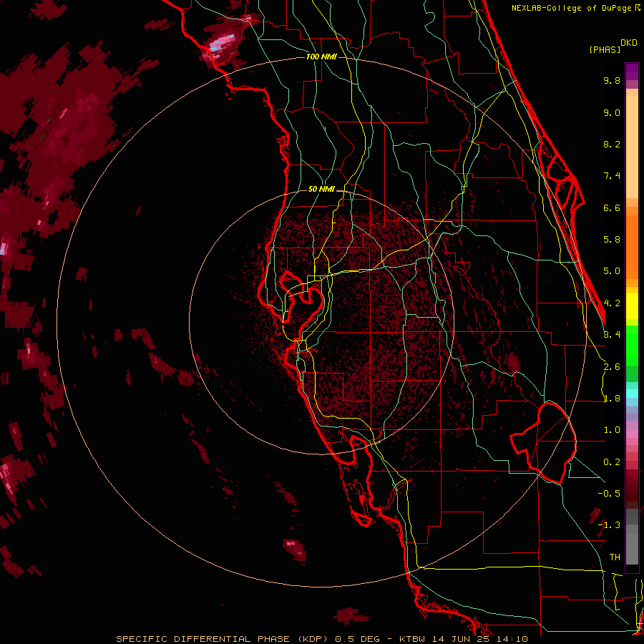Select the 5.0 value on the scale
This screenshot has height=644, width=644.
coord(612,271)
